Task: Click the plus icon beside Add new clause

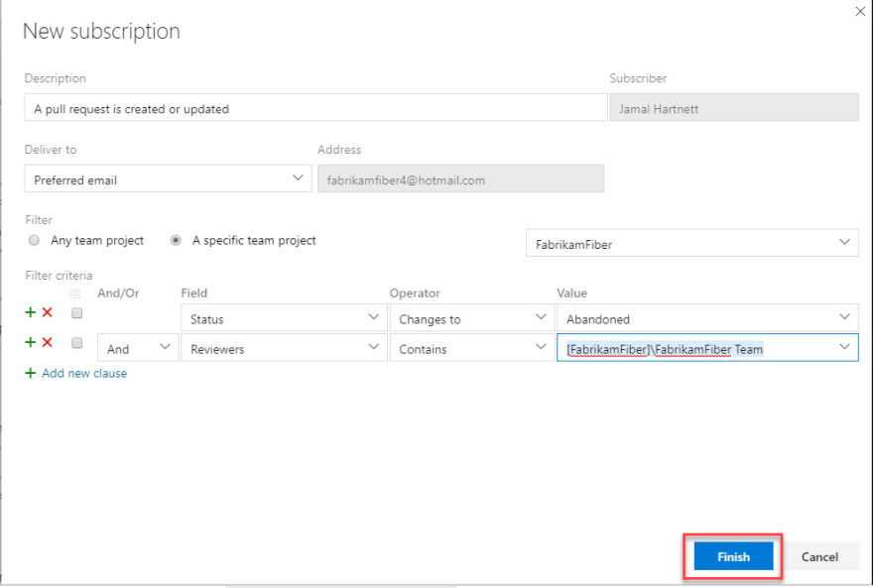Action: (x=30, y=373)
